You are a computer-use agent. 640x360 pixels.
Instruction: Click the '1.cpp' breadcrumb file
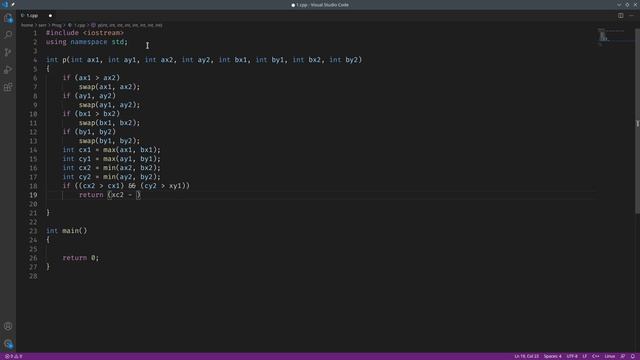tap(77, 25)
